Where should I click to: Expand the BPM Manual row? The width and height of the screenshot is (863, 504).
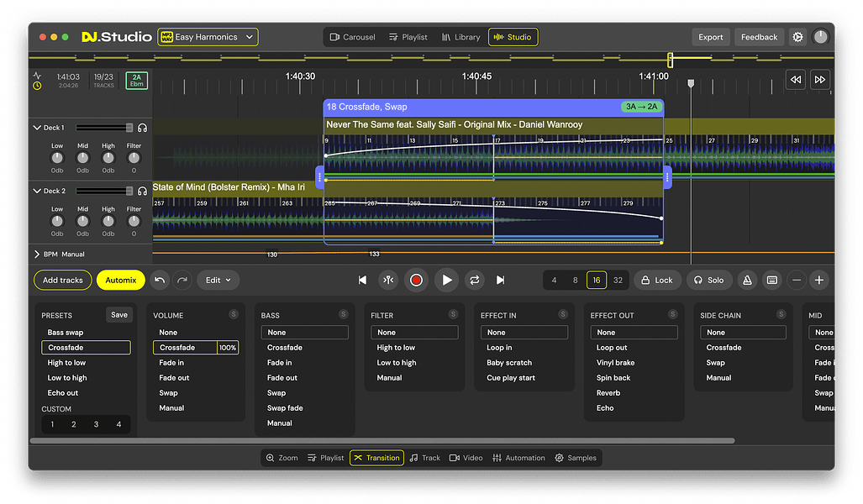click(x=37, y=255)
